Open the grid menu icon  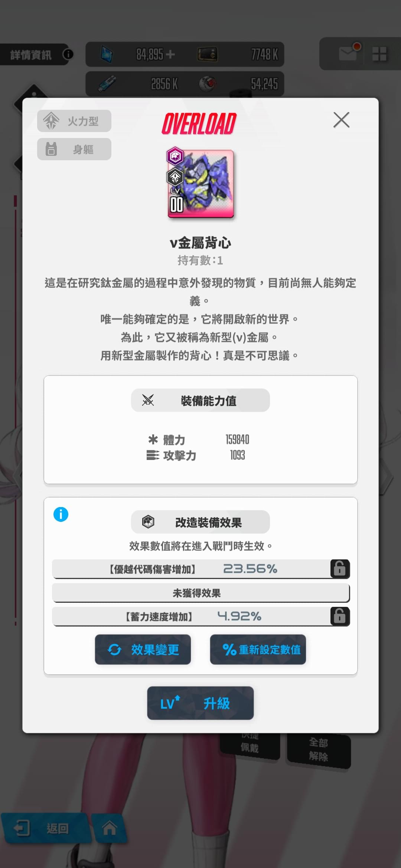click(x=379, y=54)
